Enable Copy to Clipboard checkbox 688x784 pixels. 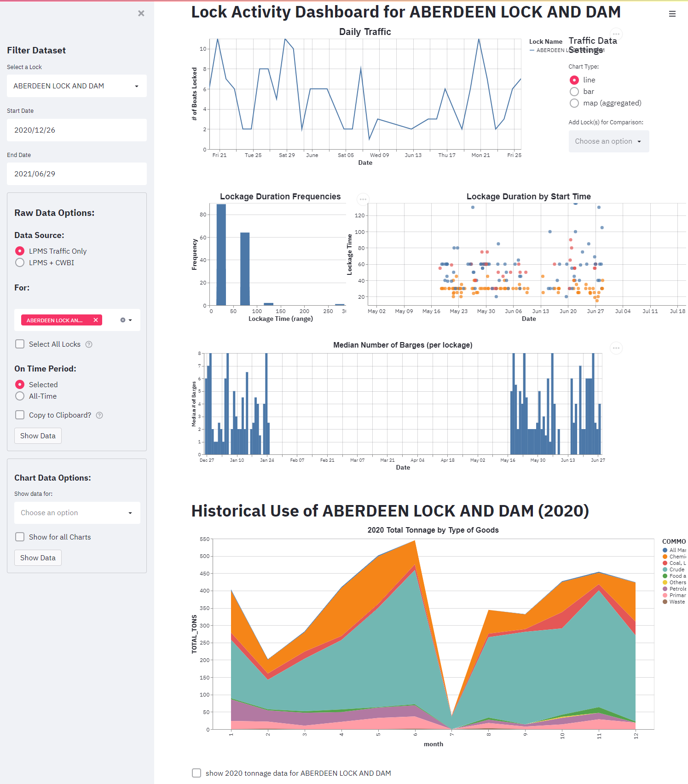click(x=20, y=415)
